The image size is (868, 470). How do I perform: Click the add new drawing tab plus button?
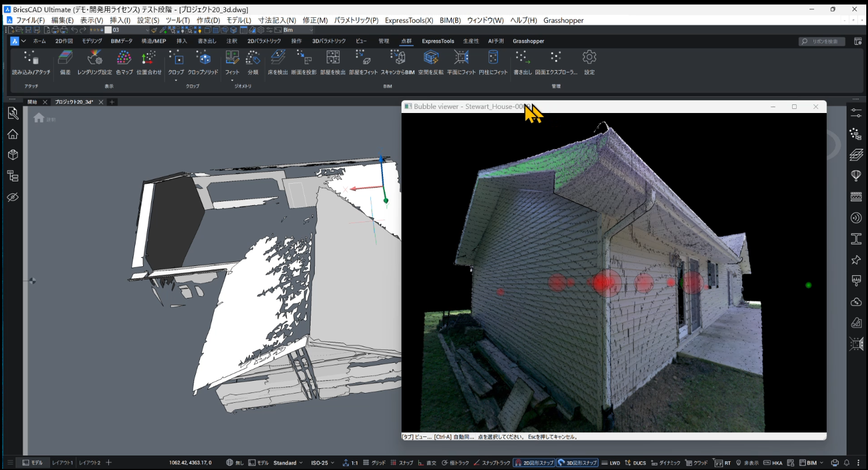click(112, 102)
